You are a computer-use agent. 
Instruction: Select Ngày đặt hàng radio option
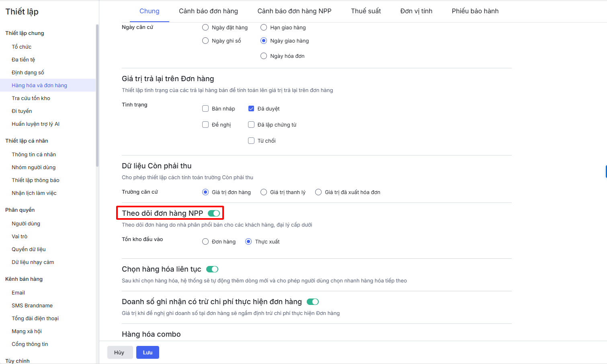click(x=205, y=27)
